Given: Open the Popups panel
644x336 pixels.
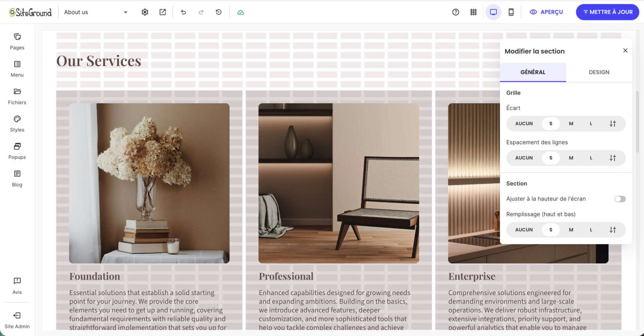Looking at the screenshot, I should point(17,151).
